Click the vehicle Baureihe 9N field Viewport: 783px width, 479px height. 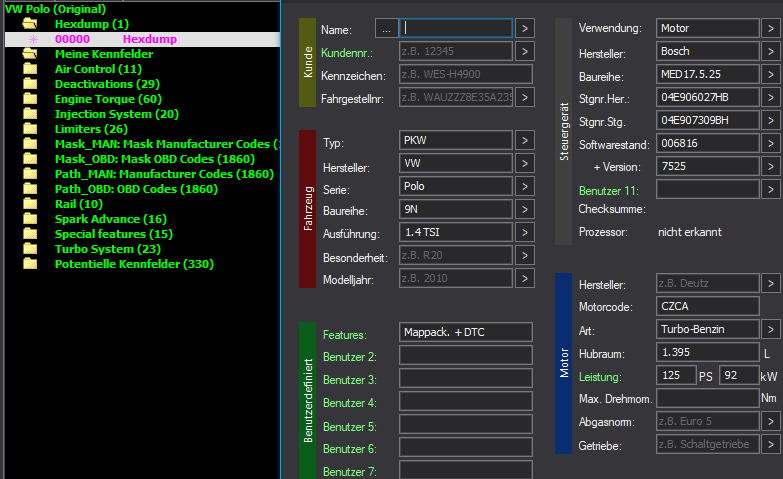456,209
